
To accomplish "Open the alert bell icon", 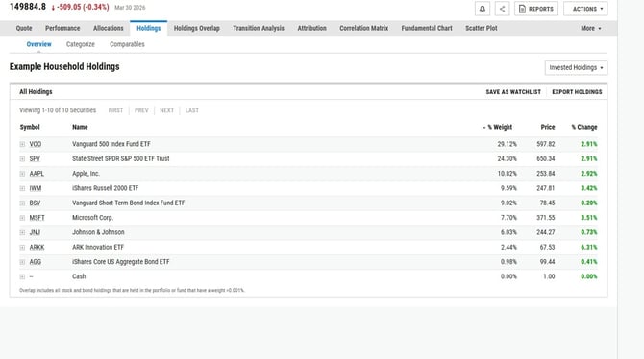I will pos(483,9).
